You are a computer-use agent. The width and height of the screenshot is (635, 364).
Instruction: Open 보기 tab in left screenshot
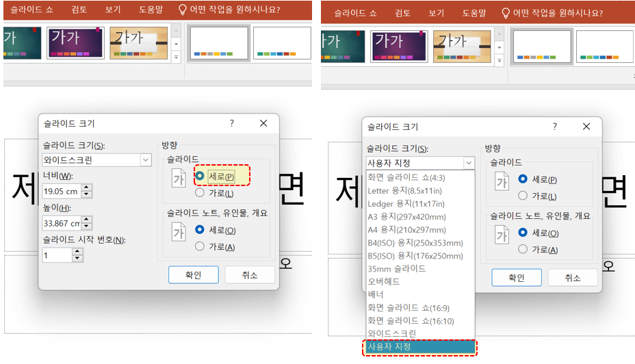(113, 10)
